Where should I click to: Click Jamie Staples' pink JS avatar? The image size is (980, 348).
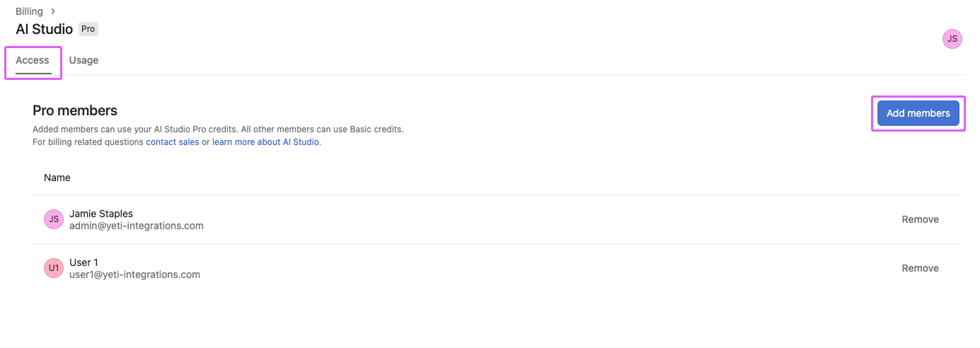[54, 219]
